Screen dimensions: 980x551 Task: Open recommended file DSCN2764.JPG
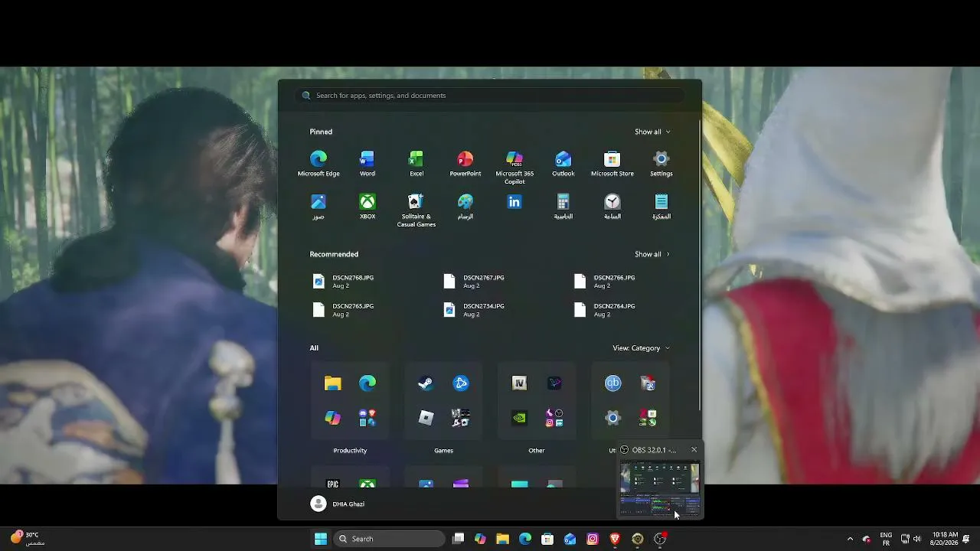[605, 310]
